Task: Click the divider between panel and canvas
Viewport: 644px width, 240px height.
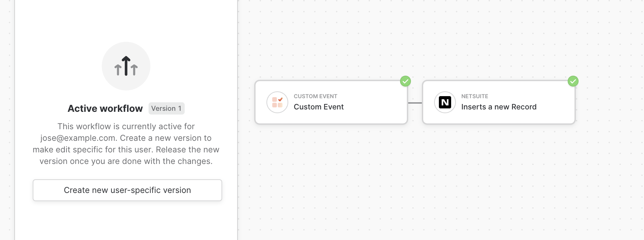Action: coord(237,120)
